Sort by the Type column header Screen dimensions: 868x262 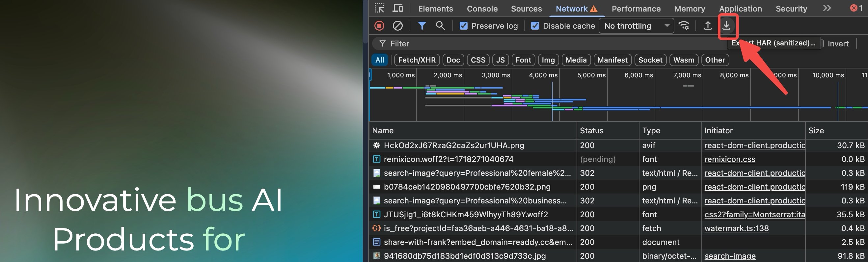[x=670, y=131]
